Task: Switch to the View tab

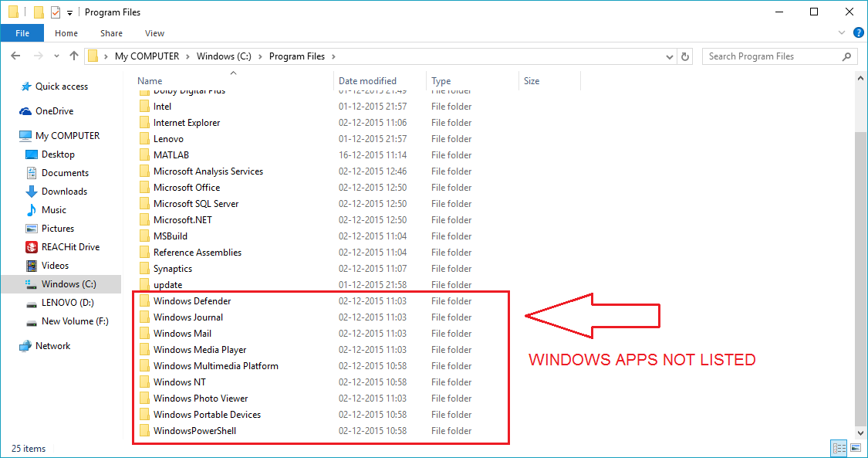Action: pyautogui.click(x=154, y=33)
